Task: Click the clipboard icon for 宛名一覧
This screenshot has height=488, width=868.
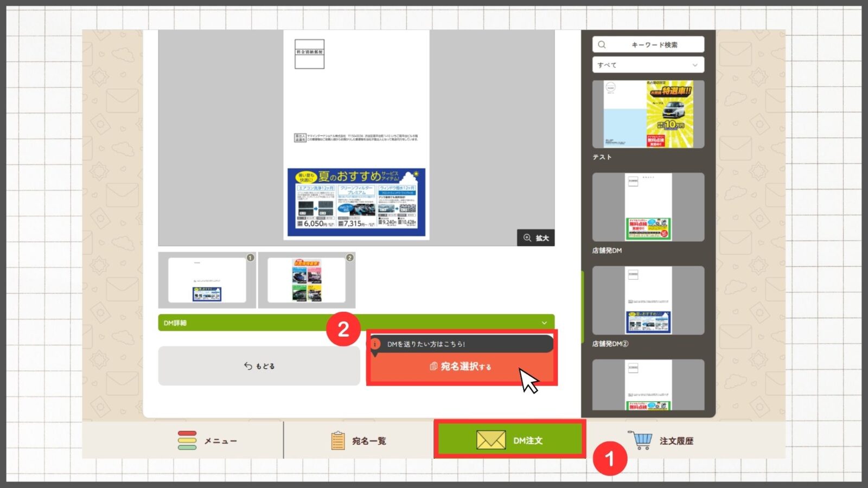Action: [x=337, y=440]
